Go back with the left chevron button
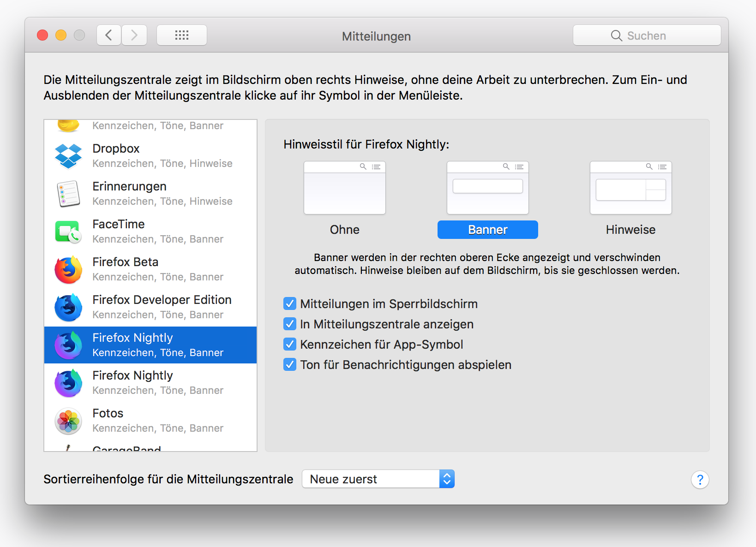The image size is (756, 547). (x=109, y=35)
